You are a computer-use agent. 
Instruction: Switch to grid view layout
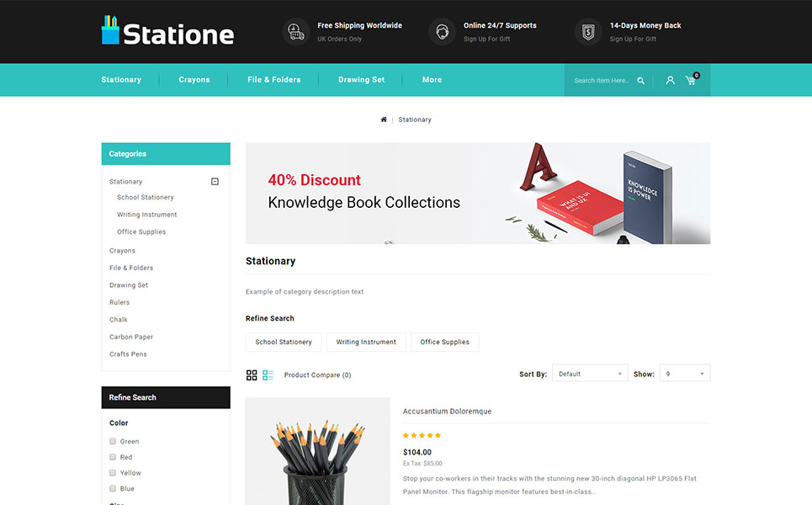[252, 375]
